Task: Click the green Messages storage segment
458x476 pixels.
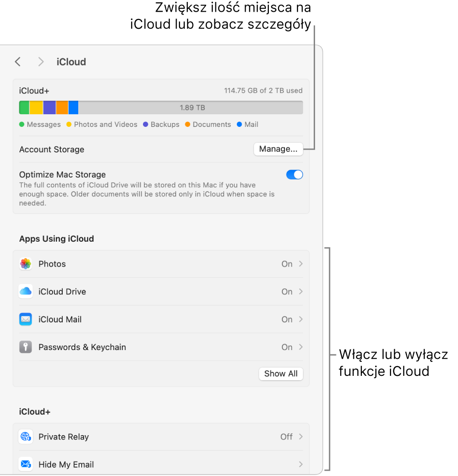Action: coord(24,107)
